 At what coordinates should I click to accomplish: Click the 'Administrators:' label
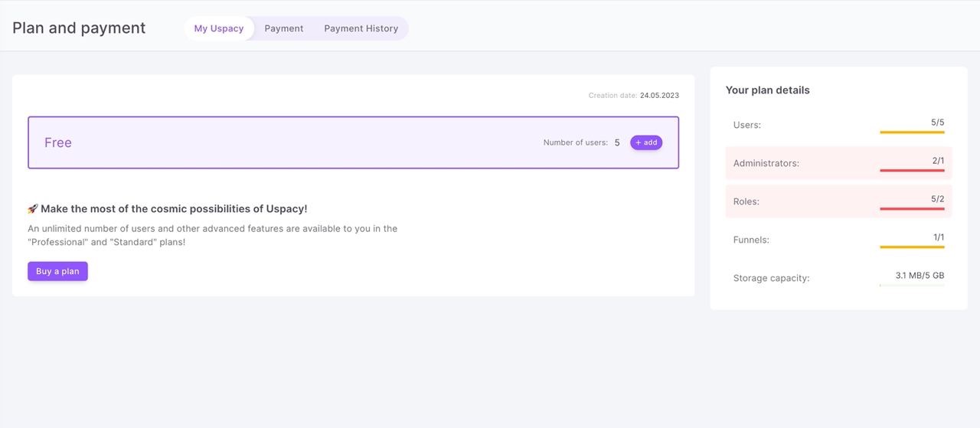pyautogui.click(x=766, y=163)
